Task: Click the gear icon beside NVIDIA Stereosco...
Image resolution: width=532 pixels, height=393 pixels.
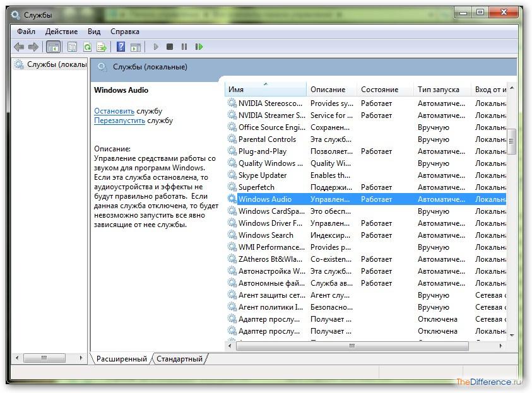Action: tap(232, 103)
